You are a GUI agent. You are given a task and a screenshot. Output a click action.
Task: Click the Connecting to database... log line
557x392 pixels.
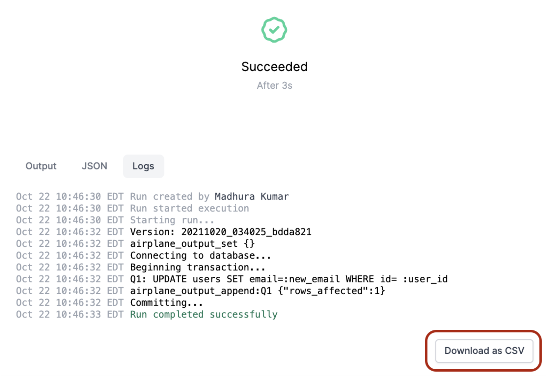click(x=144, y=255)
